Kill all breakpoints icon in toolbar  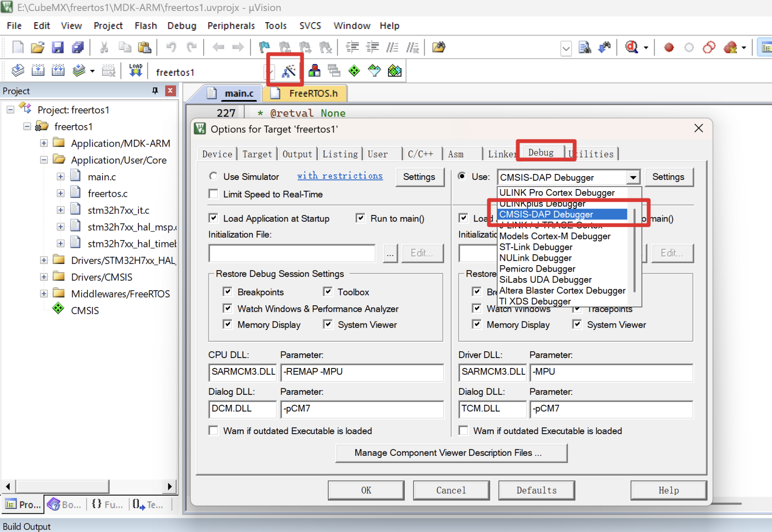[x=731, y=47]
